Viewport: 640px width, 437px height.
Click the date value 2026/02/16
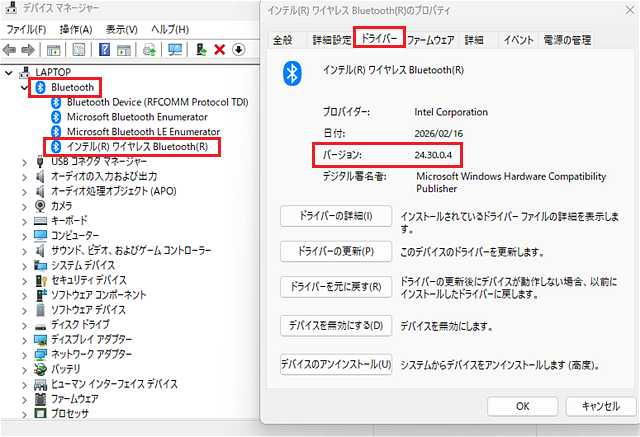tap(439, 133)
